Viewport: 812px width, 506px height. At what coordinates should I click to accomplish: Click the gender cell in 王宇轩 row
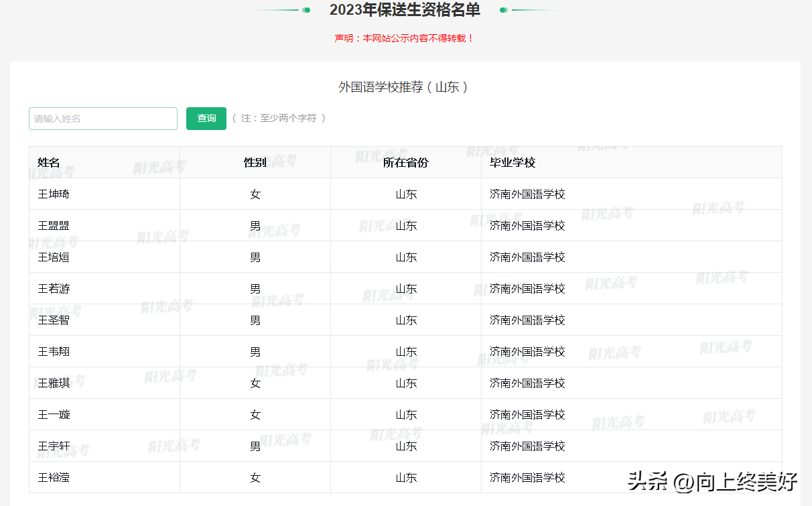pos(255,446)
